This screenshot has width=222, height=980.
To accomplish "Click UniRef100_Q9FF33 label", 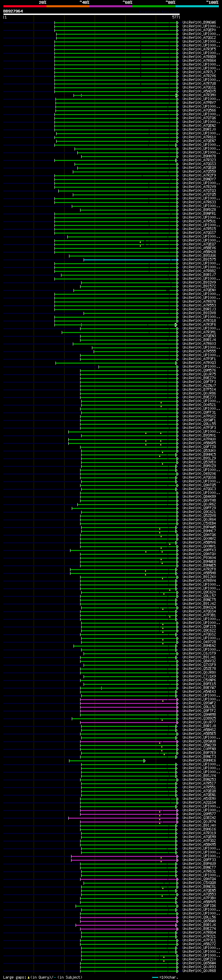I will pos(199,860).
